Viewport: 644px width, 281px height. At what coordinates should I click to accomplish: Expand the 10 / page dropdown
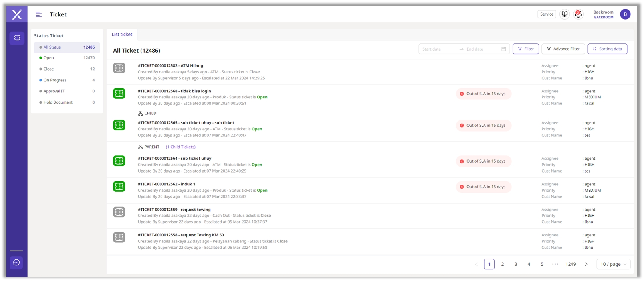tap(614, 264)
